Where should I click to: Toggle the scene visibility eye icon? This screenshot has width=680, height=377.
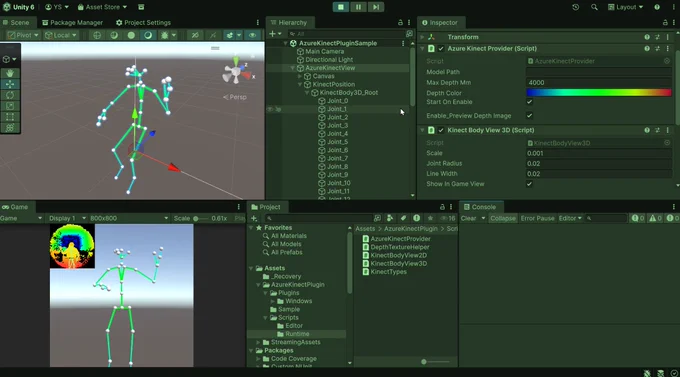pyautogui.click(x=252, y=35)
